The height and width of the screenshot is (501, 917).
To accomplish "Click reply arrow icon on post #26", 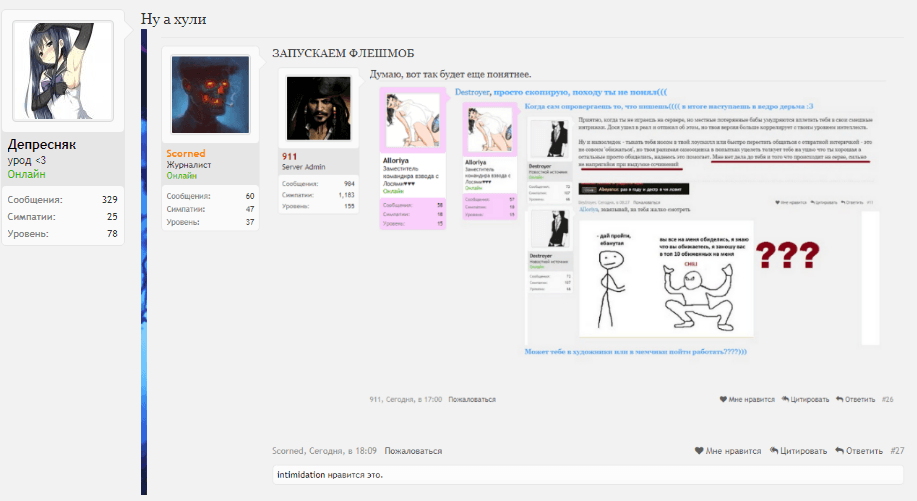I will pos(839,399).
